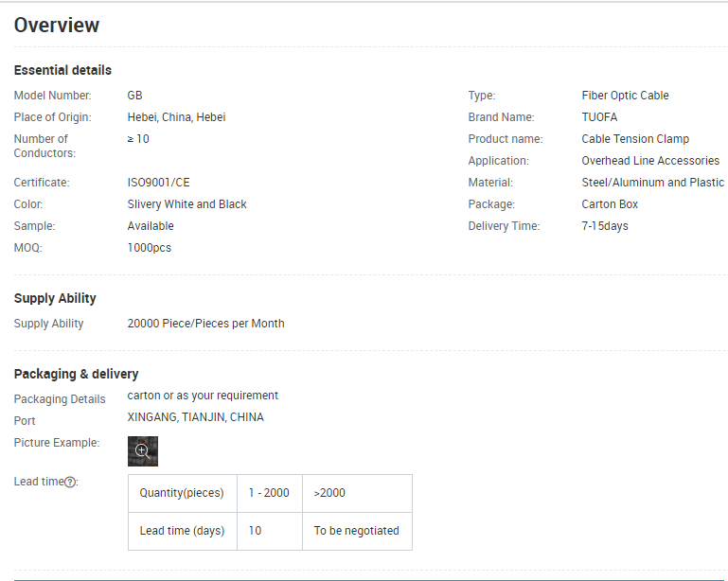Screen dimensions: 728x581
Task: Select 'Overhead Line Accessories' application value
Action: 650,161
